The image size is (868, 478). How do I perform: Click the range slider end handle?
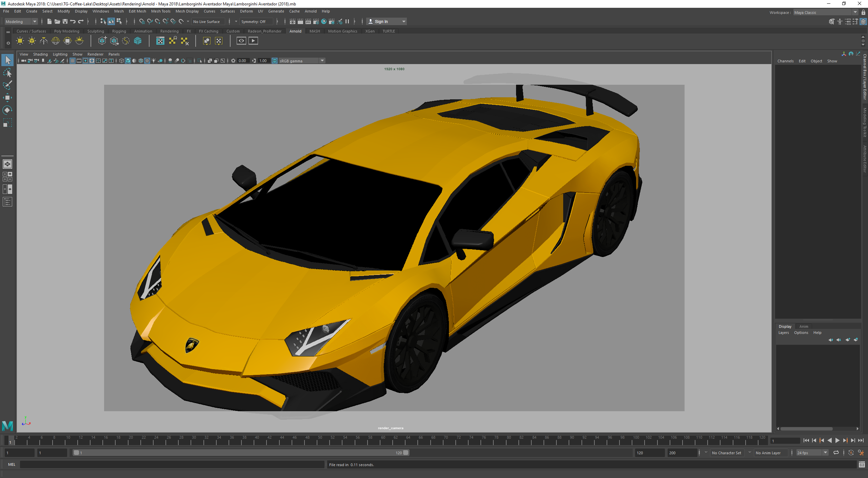coord(406,453)
